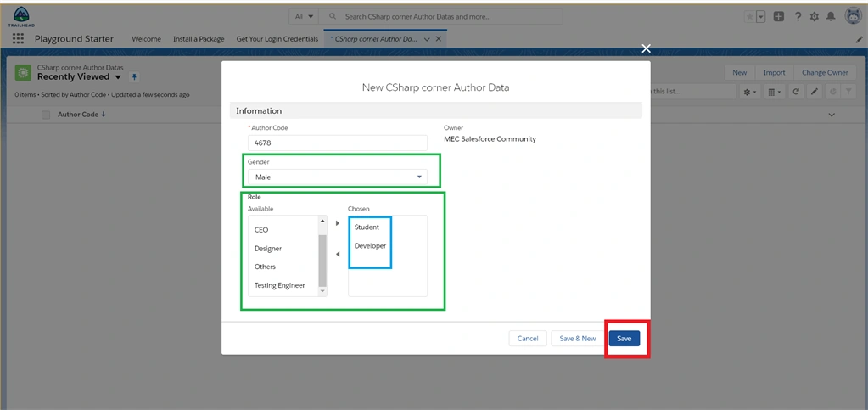This screenshot has height=410, width=868.
Task: Click the Change Owner button
Action: [x=825, y=73]
